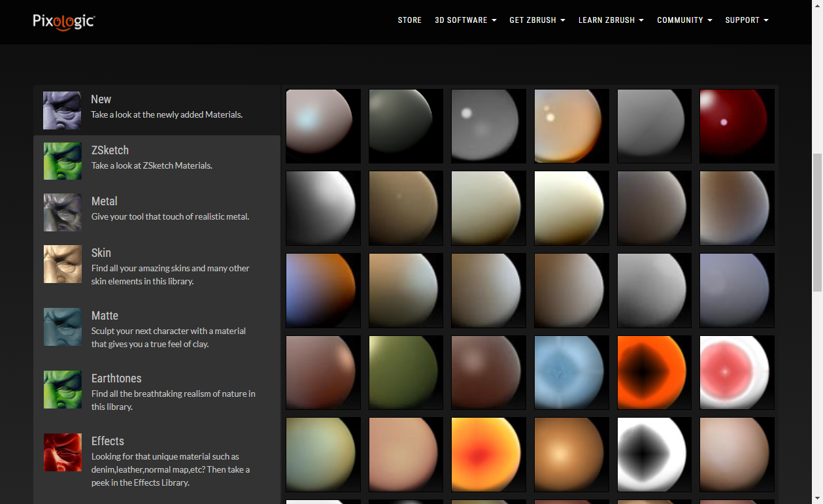Image resolution: width=823 pixels, height=504 pixels.
Task: Click the tan face icon beside Skin
Action: coord(62,264)
